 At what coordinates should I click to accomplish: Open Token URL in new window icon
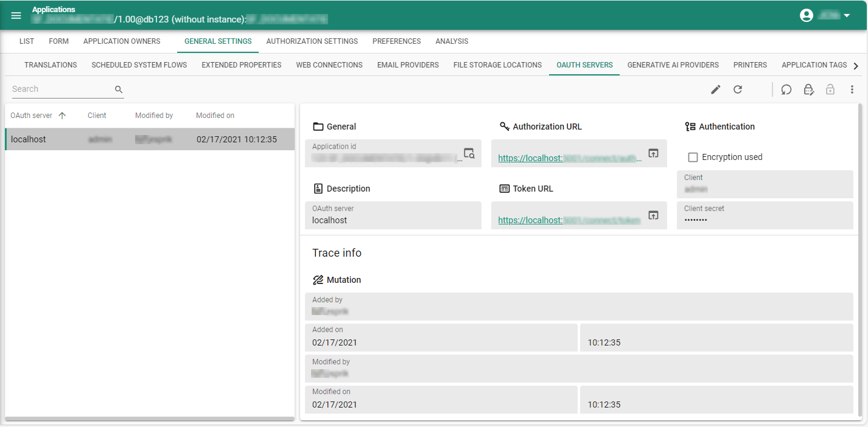[x=653, y=215]
